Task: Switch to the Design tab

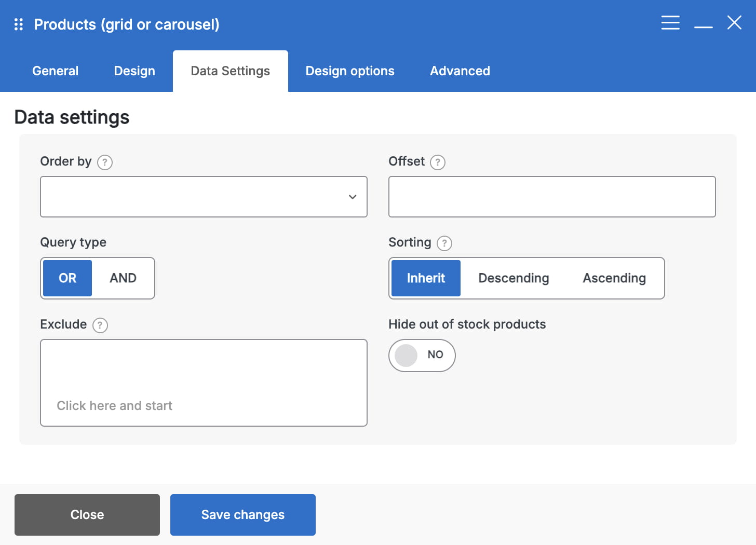Action: pos(134,71)
